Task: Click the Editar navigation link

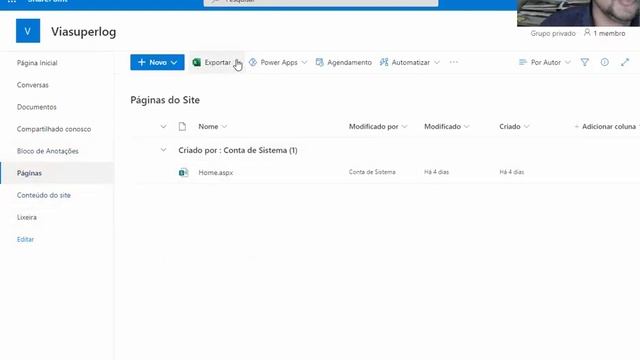Action: pyautogui.click(x=25, y=239)
